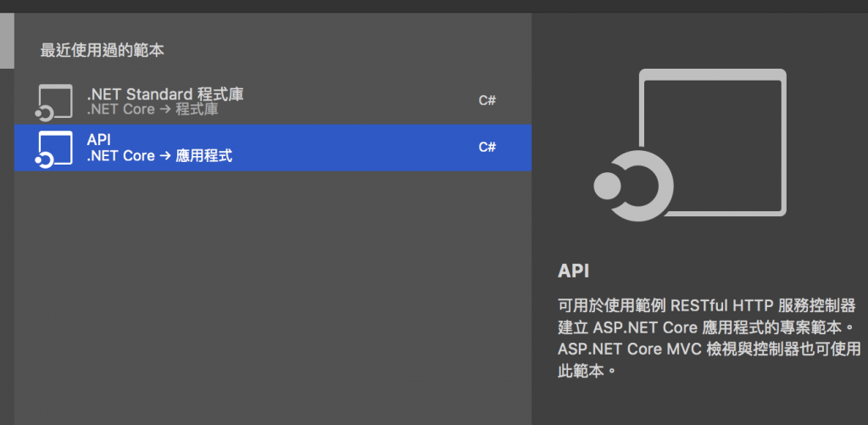Select the .NET Standard 程式庫 template row

click(x=272, y=101)
